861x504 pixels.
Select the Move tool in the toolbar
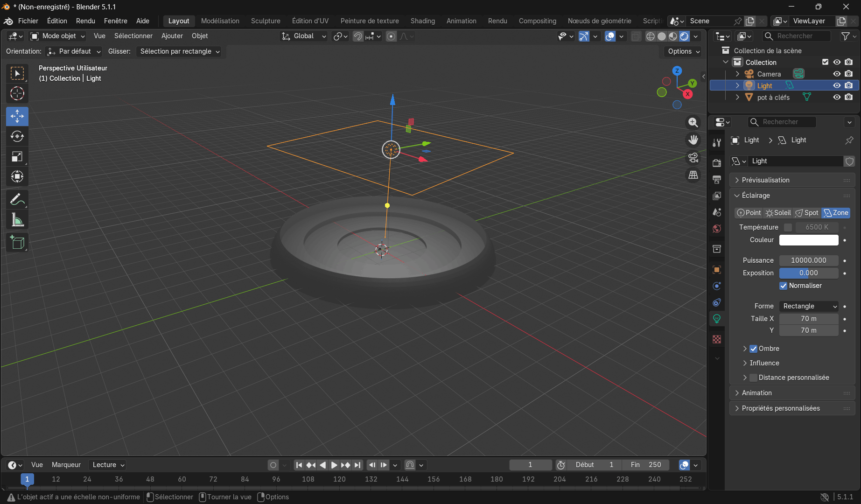click(x=17, y=116)
